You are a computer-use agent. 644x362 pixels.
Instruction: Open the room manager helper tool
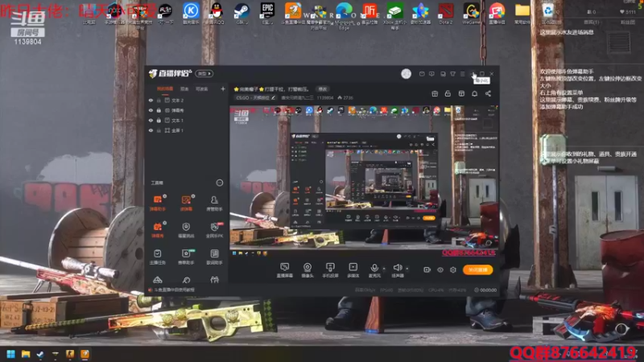click(x=214, y=203)
